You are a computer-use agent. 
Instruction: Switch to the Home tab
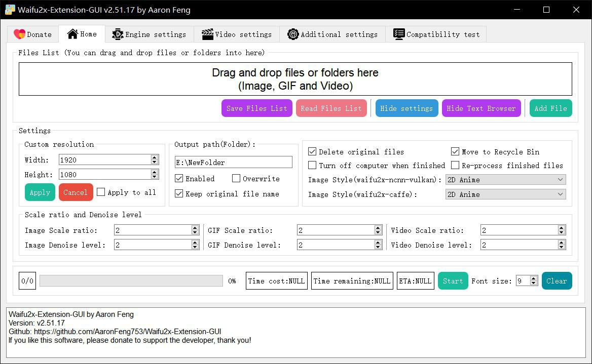82,34
